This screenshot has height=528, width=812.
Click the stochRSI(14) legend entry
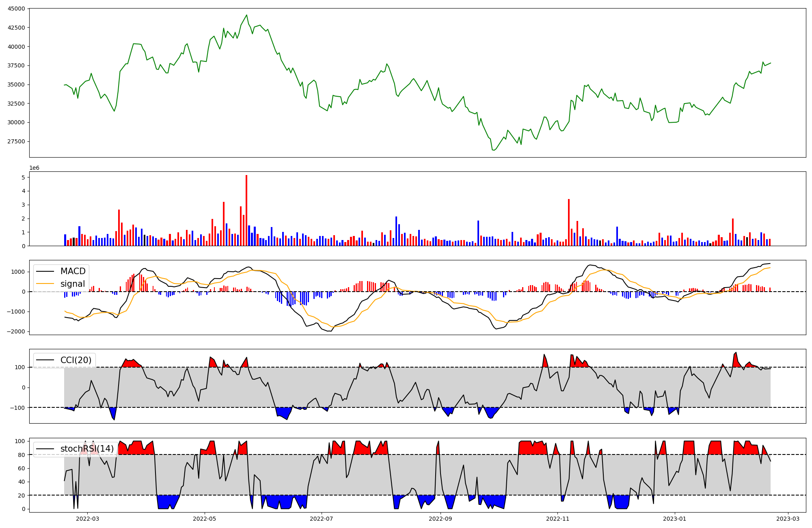(x=87, y=449)
